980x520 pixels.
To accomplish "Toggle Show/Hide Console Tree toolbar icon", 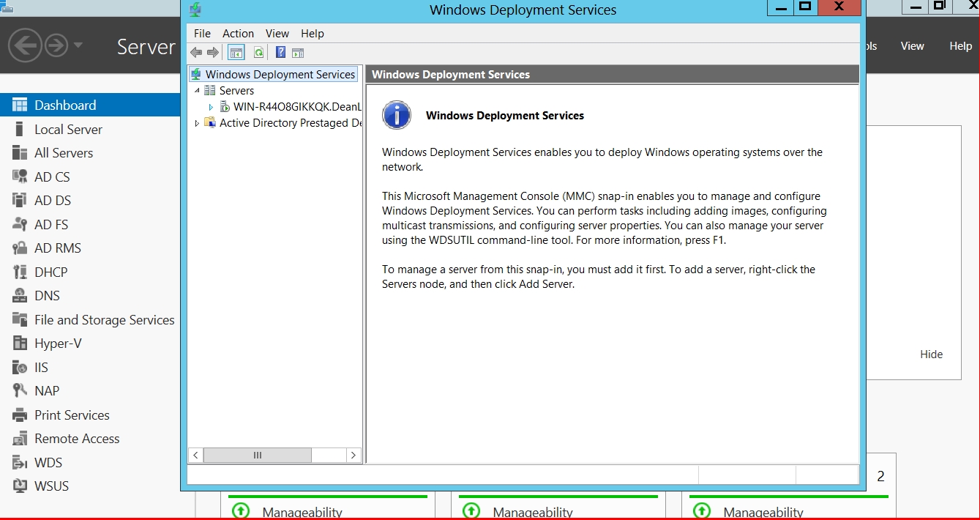I will pyautogui.click(x=236, y=52).
